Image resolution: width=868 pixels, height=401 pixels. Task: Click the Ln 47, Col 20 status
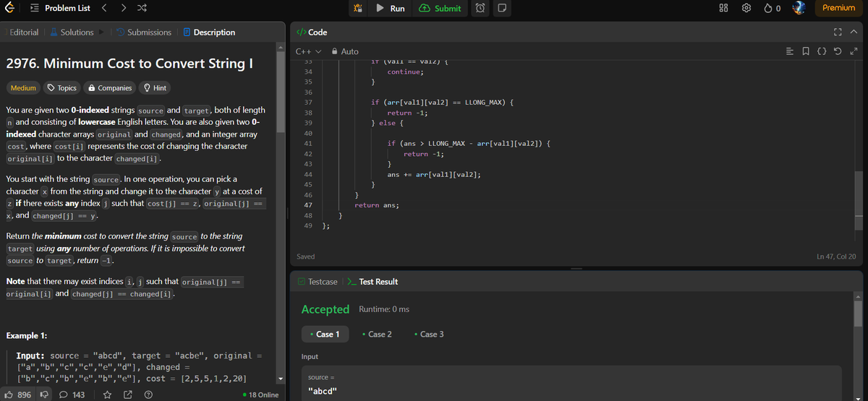(835, 256)
